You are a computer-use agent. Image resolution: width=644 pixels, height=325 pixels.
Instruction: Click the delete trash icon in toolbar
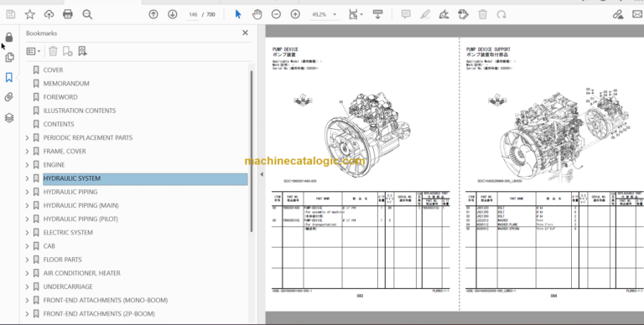pos(483,15)
